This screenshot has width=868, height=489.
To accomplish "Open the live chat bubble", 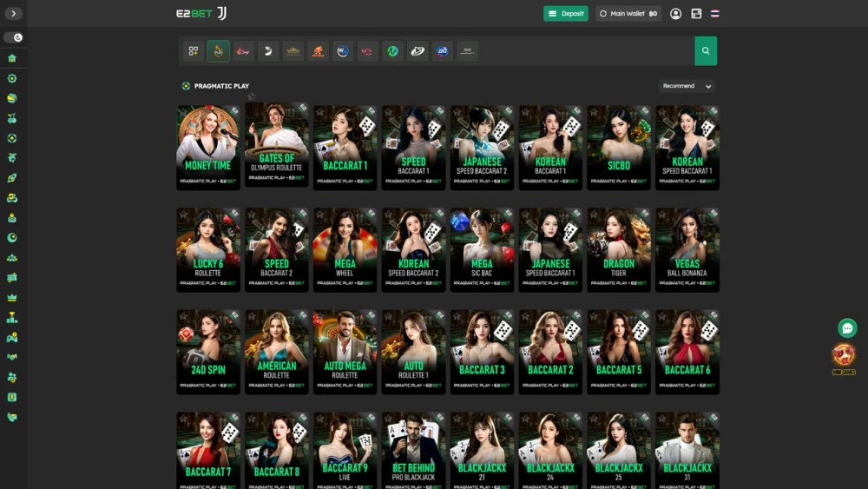I will 847,328.
